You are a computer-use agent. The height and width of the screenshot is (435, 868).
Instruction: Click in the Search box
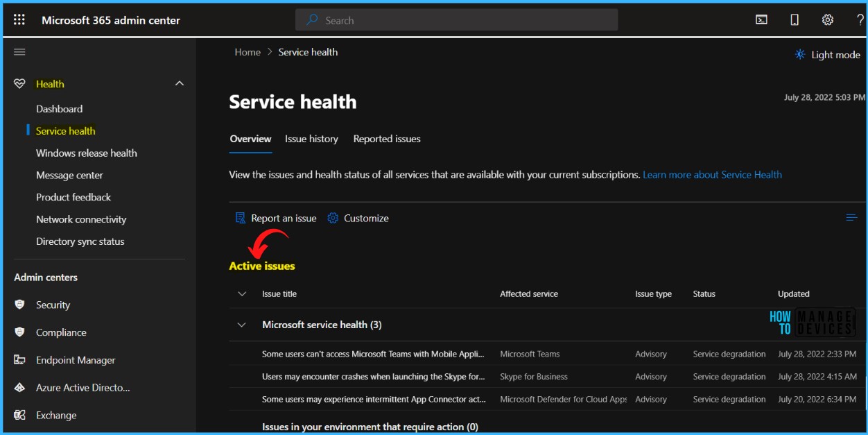click(x=457, y=20)
